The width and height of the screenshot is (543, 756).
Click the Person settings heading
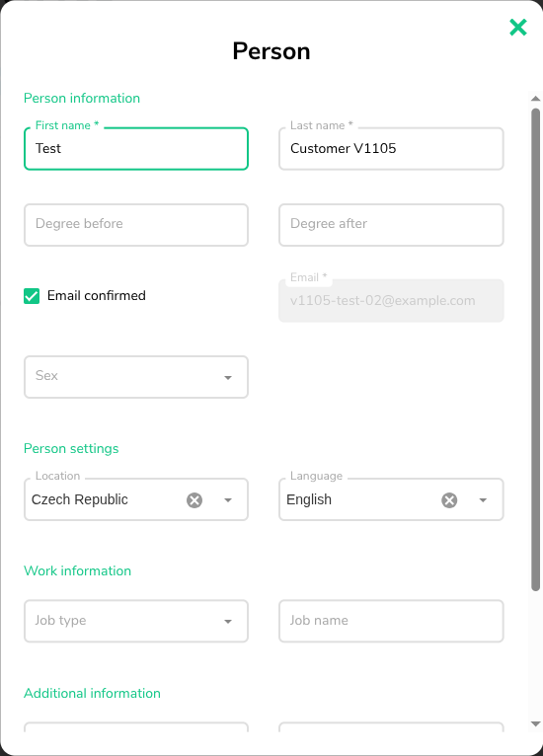coord(71,449)
